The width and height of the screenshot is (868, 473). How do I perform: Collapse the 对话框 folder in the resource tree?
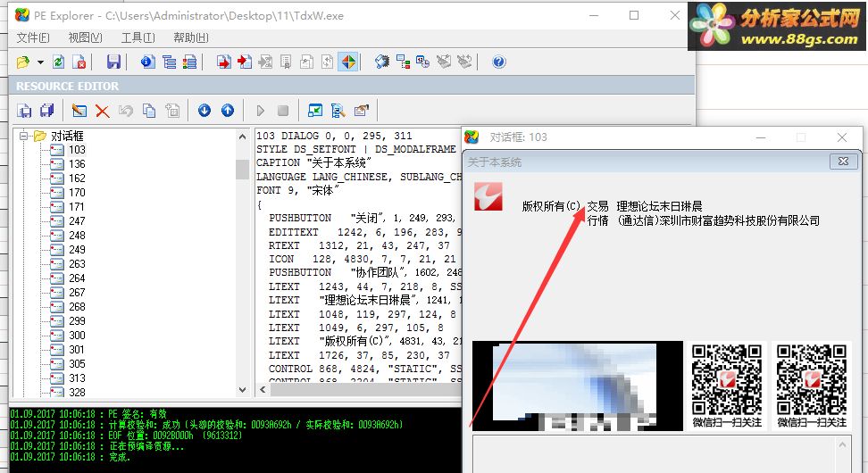pos(23,136)
